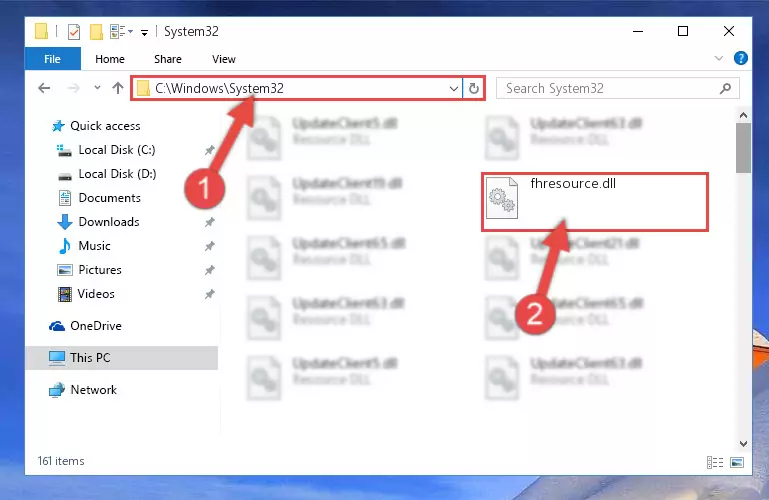Click the scroll down arrow of file list
Screen dimensions: 769x500
pyautogui.click(x=743, y=444)
